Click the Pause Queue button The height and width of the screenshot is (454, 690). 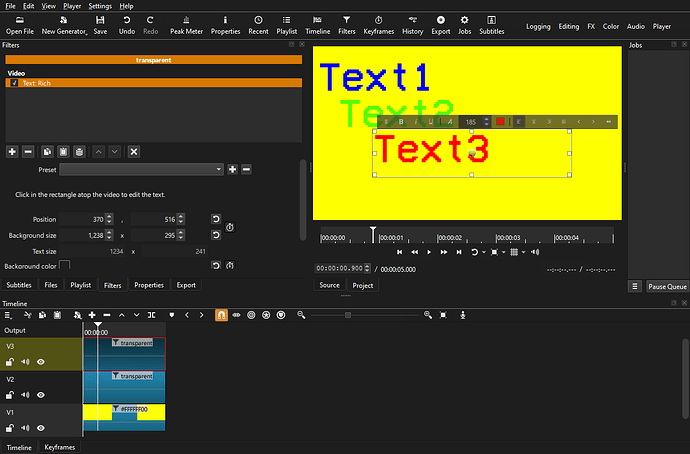click(x=667, y=286)
